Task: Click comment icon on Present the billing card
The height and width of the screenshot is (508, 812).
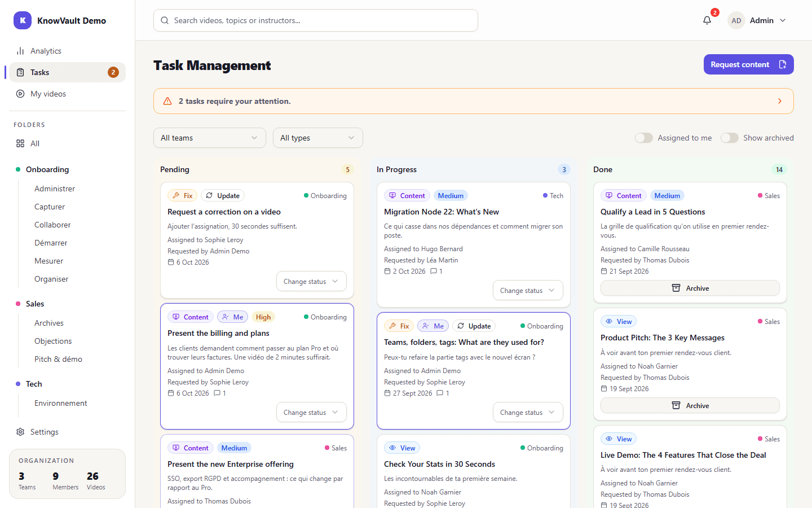Action: tap(217, 393)
